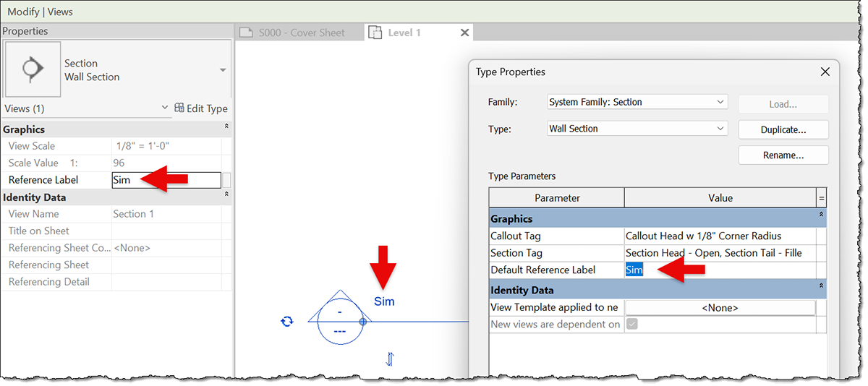Click the blue grip dot on section line

click(363, 322)
